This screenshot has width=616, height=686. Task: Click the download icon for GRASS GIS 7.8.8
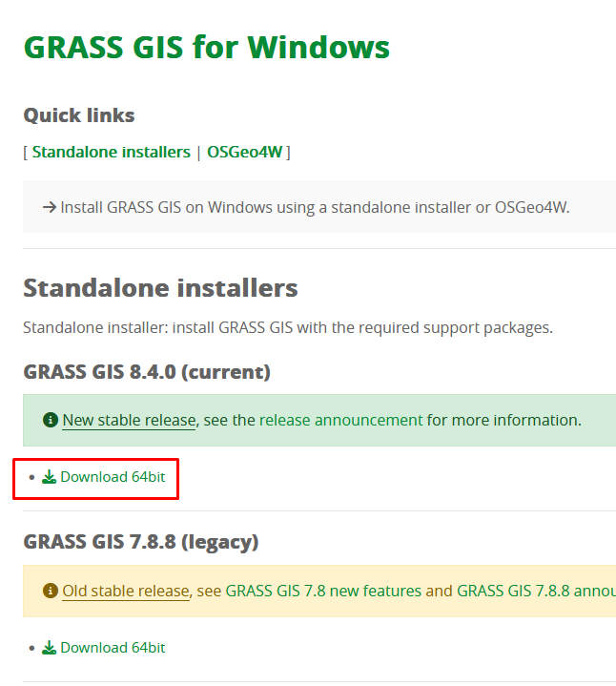(49, 648)
